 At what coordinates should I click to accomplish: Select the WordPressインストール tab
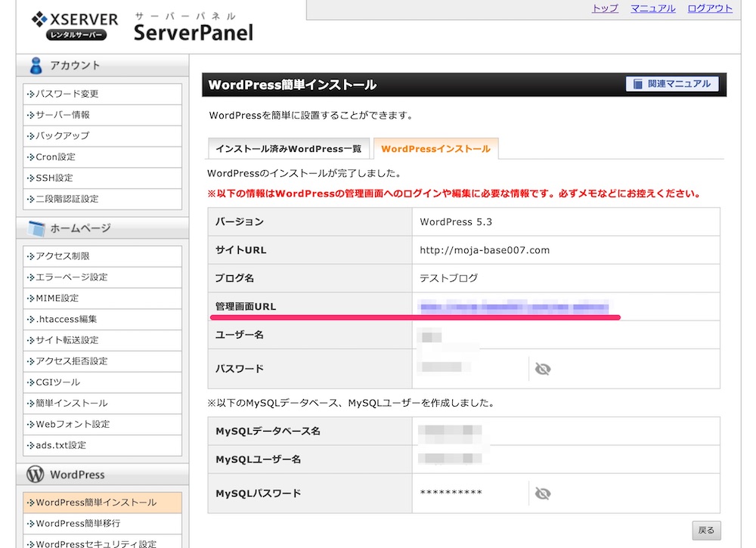pyautogui.click(x=436, y=148)
